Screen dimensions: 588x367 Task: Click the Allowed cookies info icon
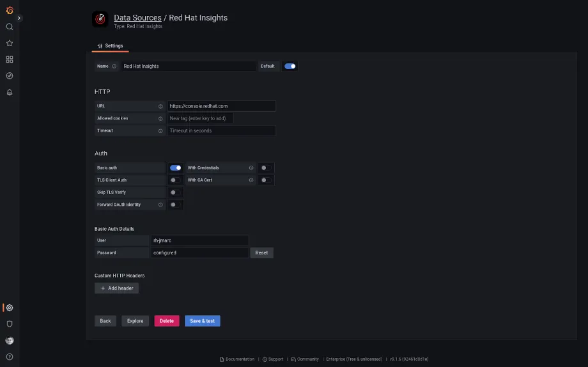pyautogui.click(x=160, y=118)
